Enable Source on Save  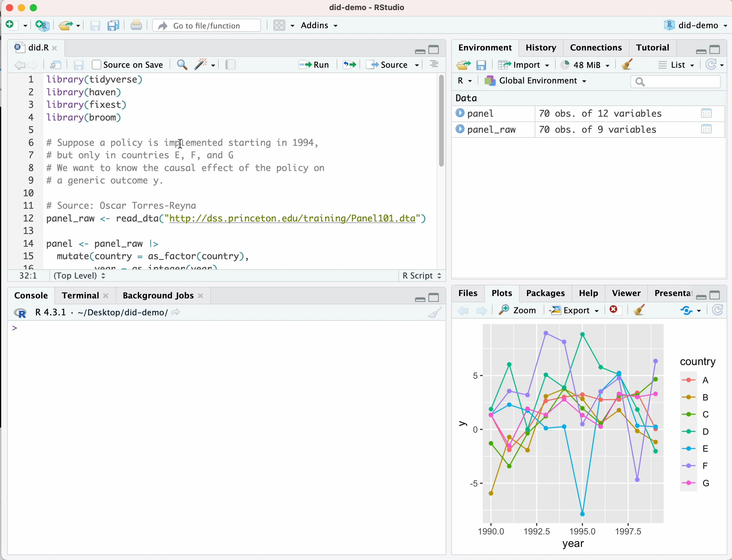click(x=96, y=64)
